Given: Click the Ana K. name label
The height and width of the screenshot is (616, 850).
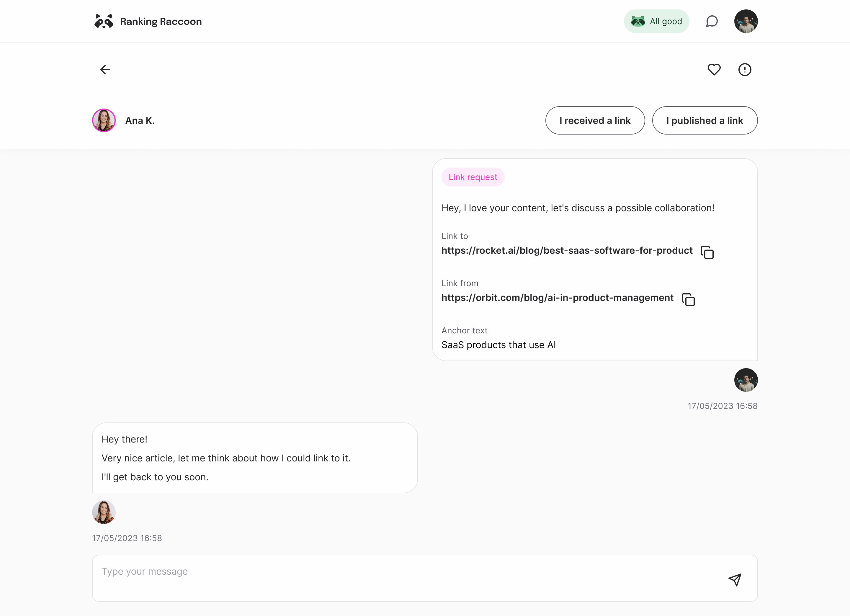Looking at the screenshot, I should pos(140,121).
